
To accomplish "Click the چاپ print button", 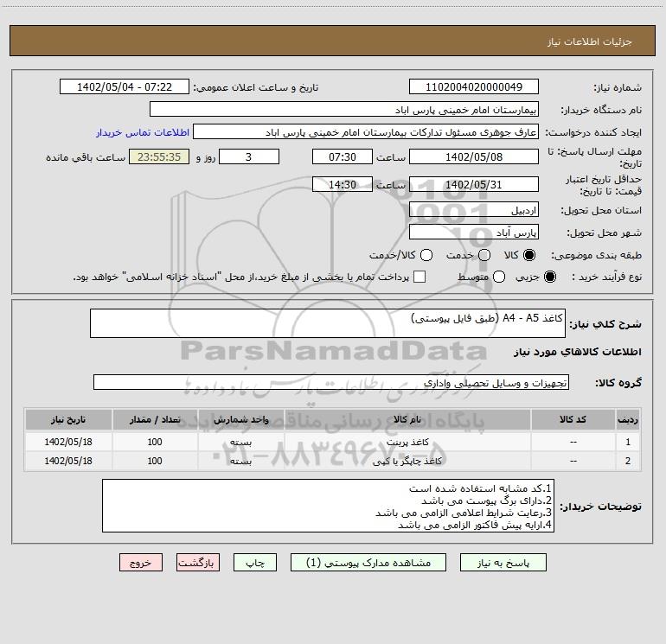I will [255, 563].
